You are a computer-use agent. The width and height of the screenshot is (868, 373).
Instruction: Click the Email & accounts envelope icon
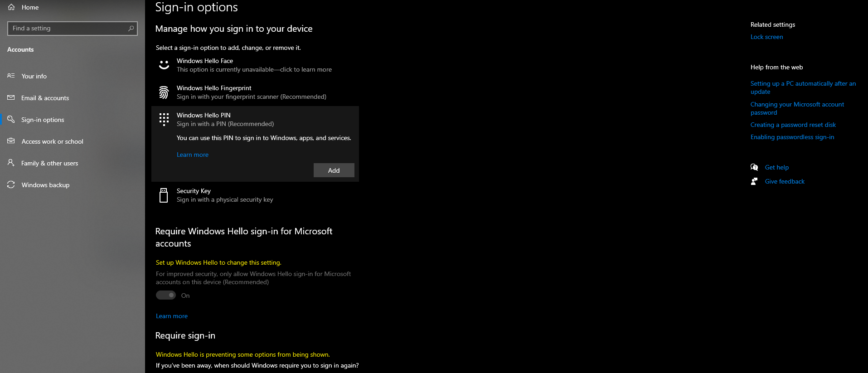click(x=11, y=97)
